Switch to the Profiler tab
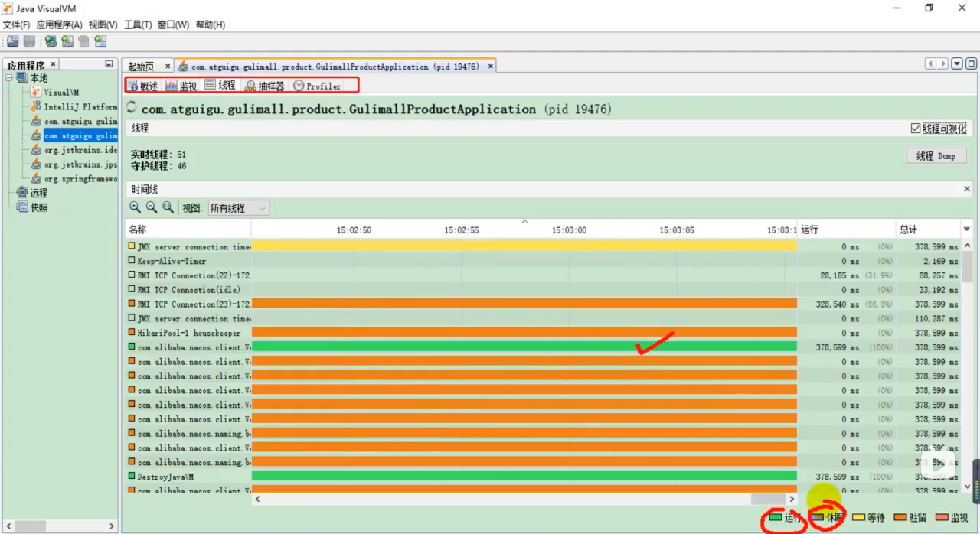This screenshot has width=980, height=534. 317,86
